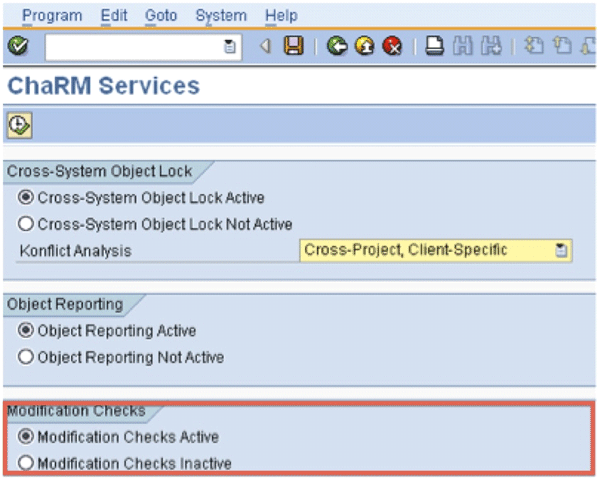Open the Program menu
Viewport: 600px width, 480px height.
pos(52,16)
